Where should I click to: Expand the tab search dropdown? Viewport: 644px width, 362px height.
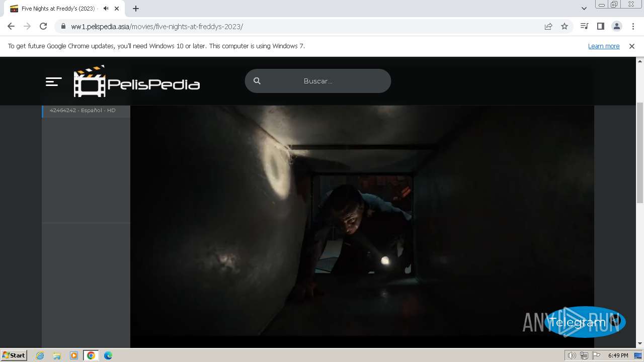tap(584, 9)
